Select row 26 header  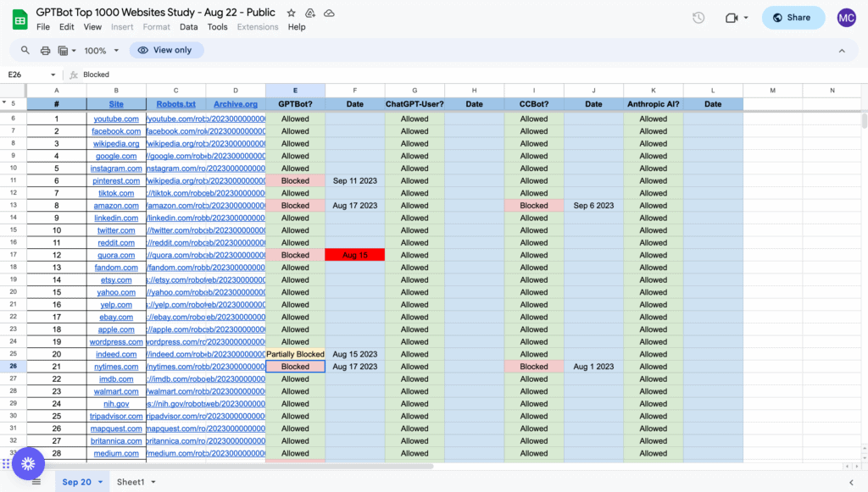click(14, 367)
